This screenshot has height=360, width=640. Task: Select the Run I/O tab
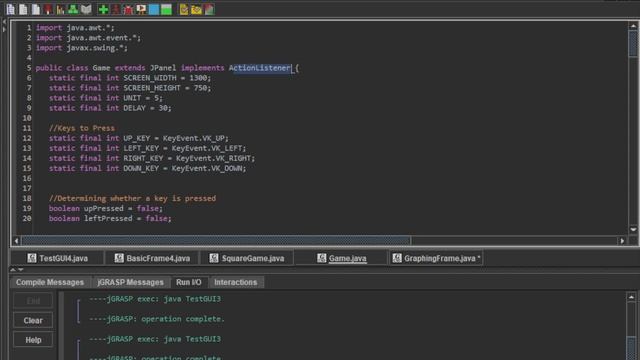tap(189, 282)
